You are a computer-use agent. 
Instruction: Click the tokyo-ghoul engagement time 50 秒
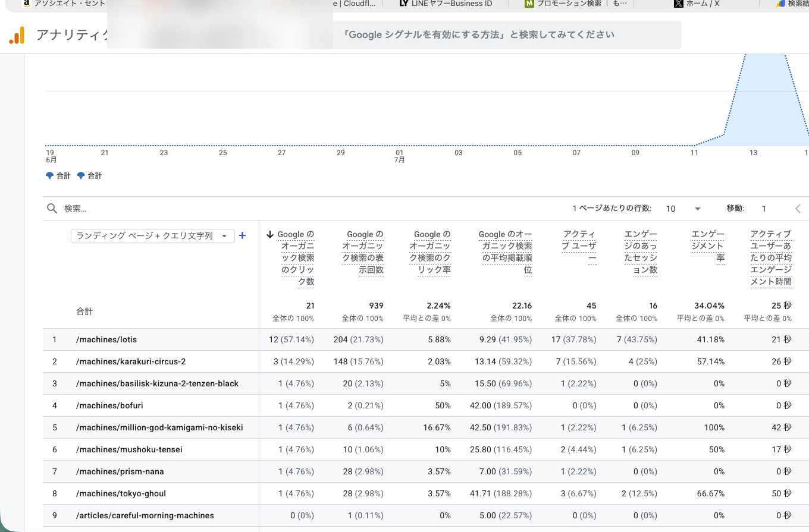coord(782,493)
